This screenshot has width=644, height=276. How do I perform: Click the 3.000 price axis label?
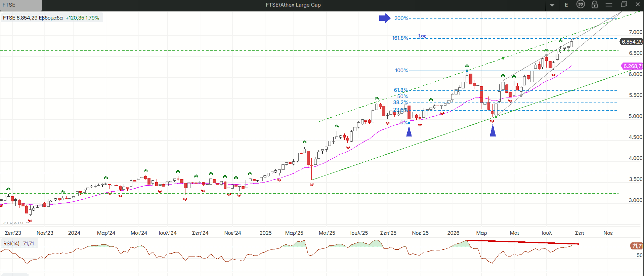click(636, 200)
